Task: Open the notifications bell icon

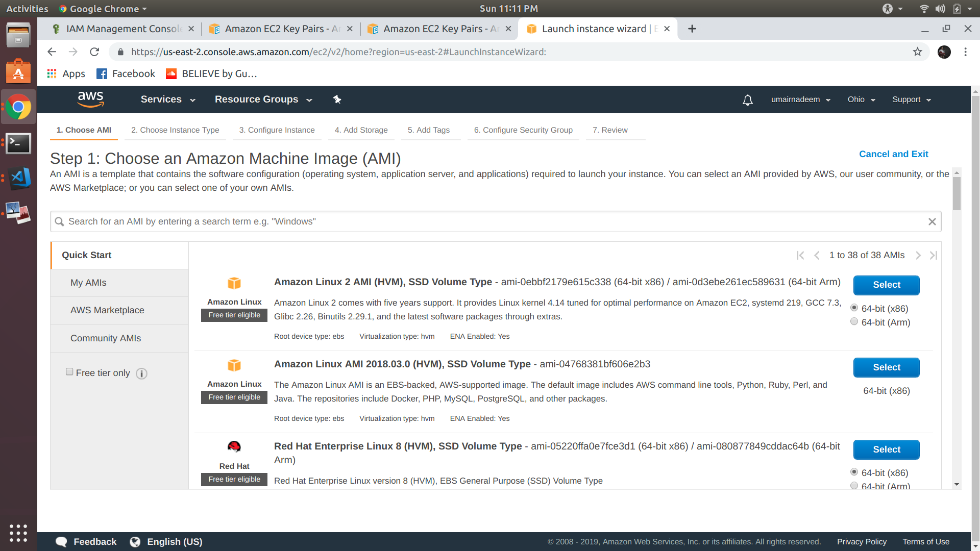Action: [747, 100]
